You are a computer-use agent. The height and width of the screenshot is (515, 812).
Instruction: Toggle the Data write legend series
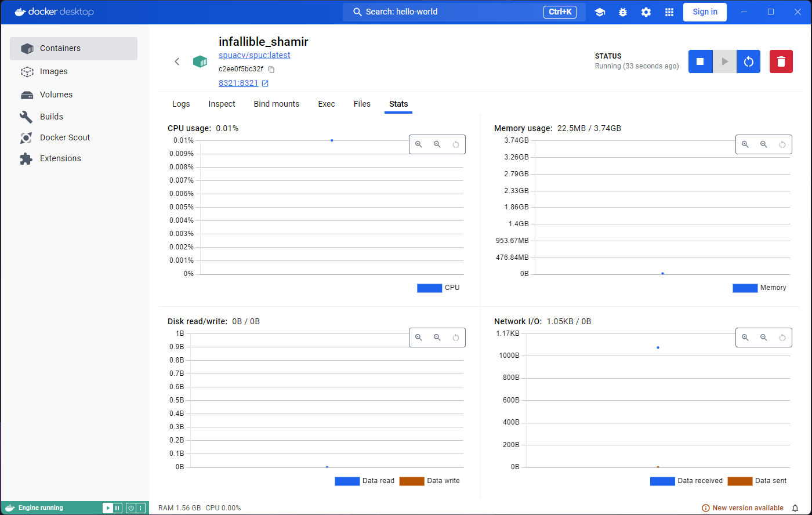429,481
